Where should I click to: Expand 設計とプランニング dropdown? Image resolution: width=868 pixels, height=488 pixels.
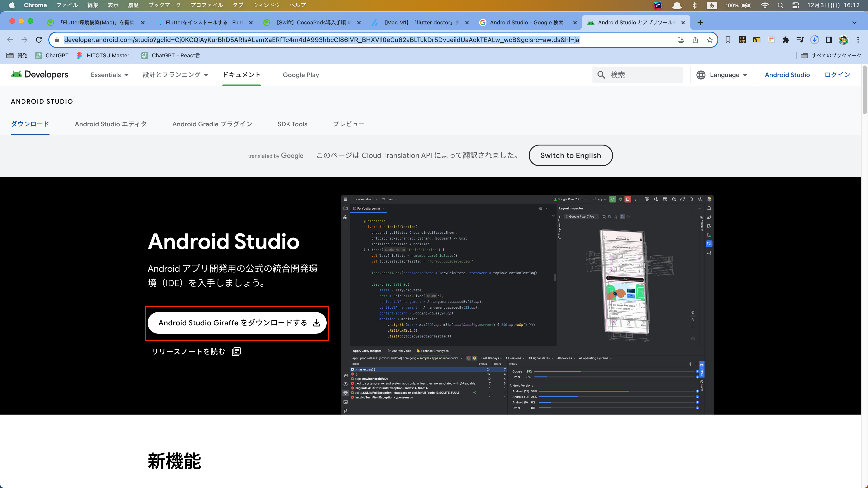(175, 75)
